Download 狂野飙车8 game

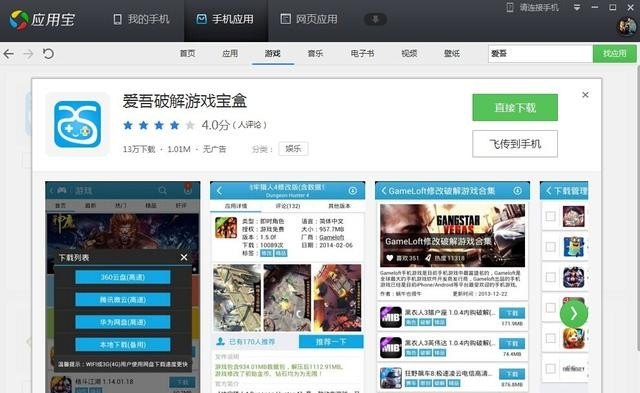point(512,374)
